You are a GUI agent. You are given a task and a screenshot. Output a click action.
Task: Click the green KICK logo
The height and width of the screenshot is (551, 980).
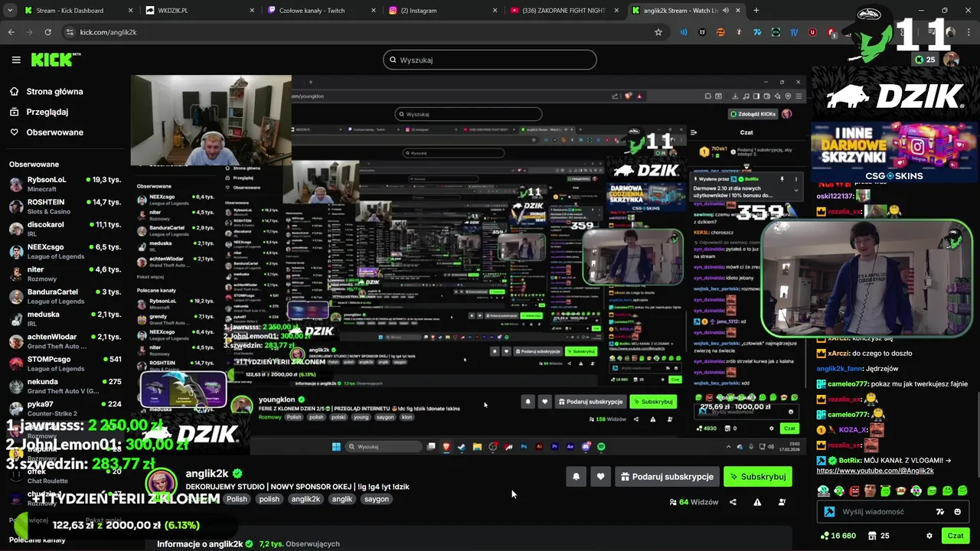pos(55,60)
